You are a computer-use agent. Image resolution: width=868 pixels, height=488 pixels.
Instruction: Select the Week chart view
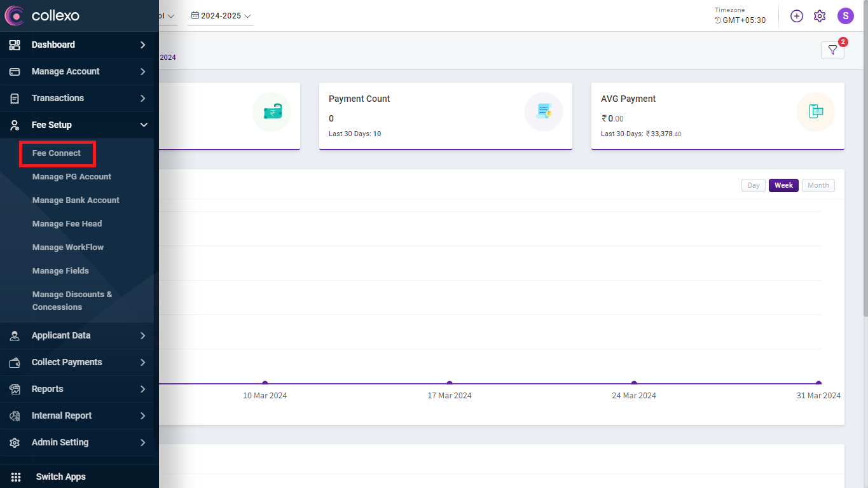pos(783,185)
